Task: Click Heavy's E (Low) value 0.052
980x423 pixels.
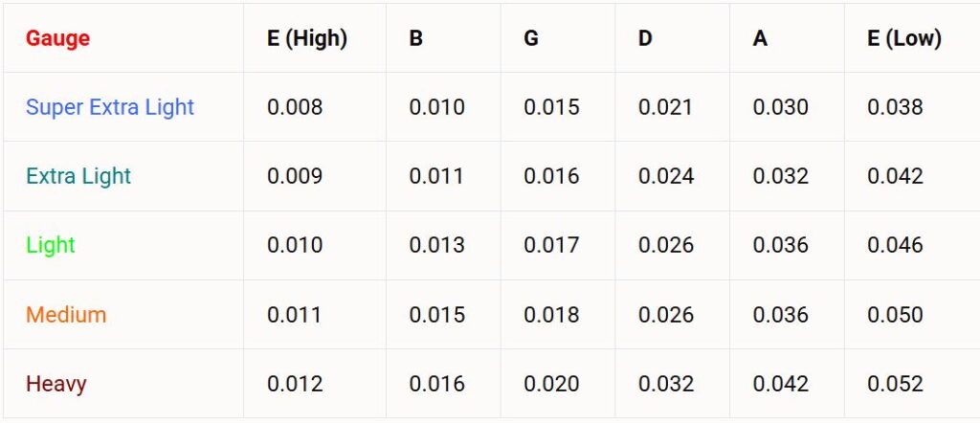Action: [x=895, y=384]
